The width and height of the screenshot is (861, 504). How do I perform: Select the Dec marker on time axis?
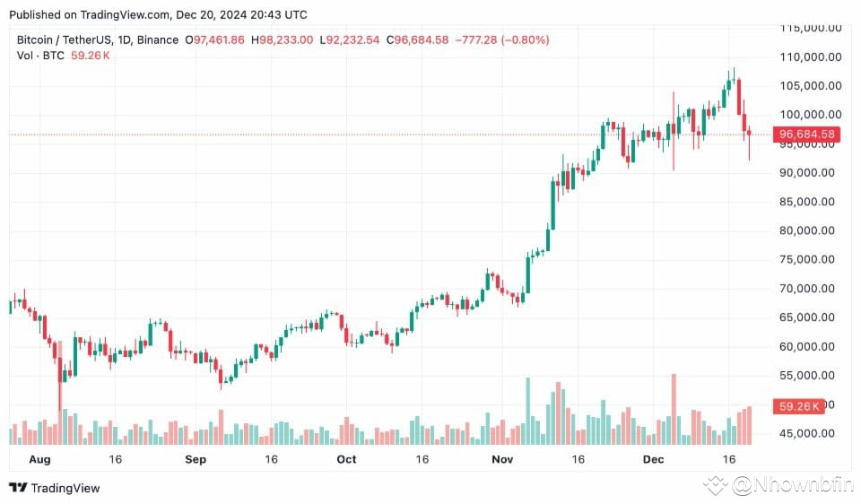(653, 459)
